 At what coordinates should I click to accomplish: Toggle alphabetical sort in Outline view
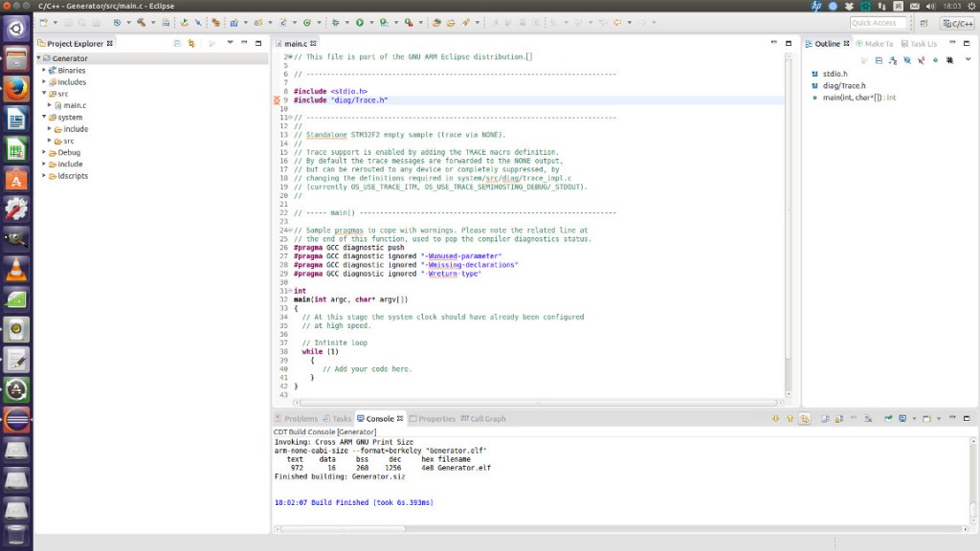coord(893,60)
